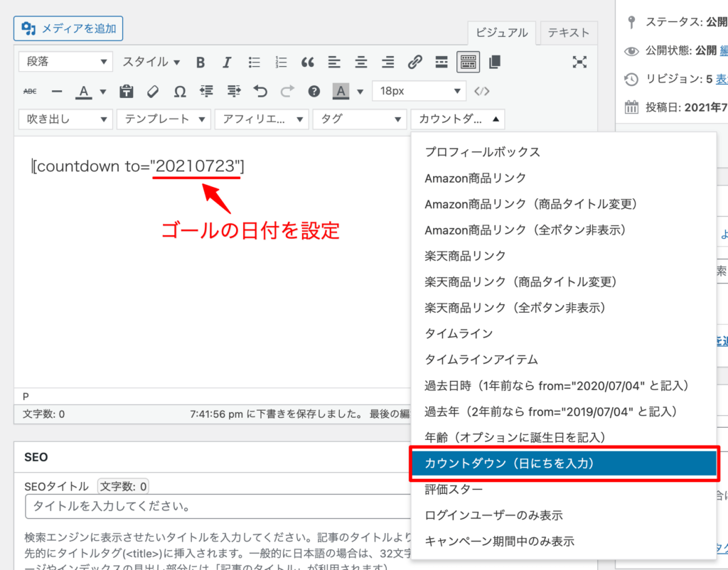
Task: Choose カウントダウン（日にちを入力）
Action: coord(564,463)
